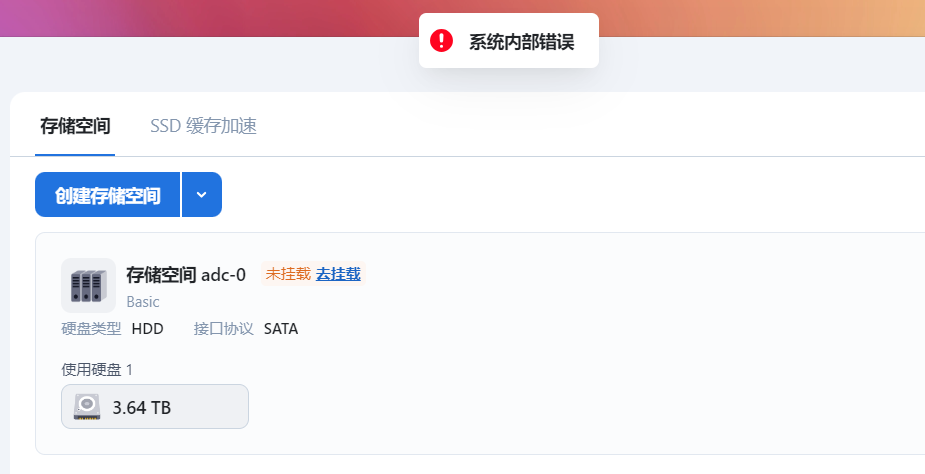Switch to the 存储空间 tab
Screen dimensions: 925x474
[75, 126]
